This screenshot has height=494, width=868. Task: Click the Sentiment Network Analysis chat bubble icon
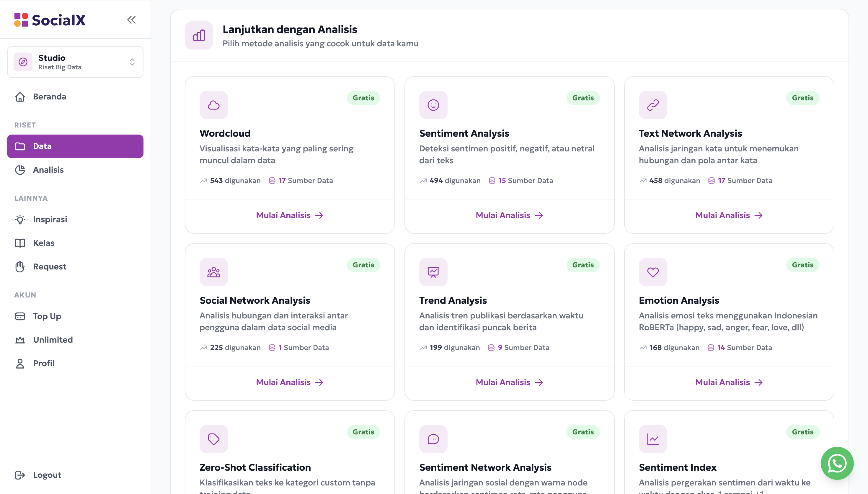(433, 439)
